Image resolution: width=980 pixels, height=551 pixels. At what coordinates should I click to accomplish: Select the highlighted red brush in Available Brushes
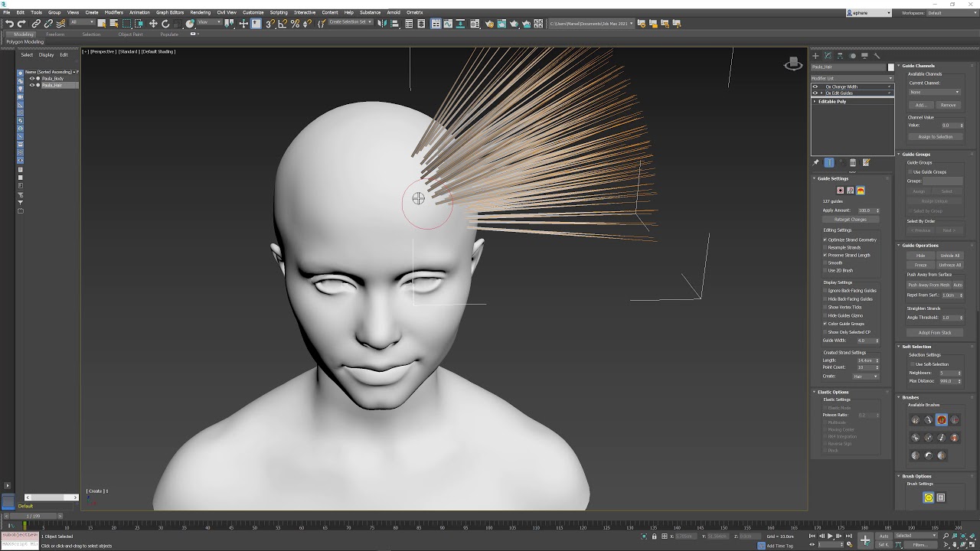[x=942, y=419]
